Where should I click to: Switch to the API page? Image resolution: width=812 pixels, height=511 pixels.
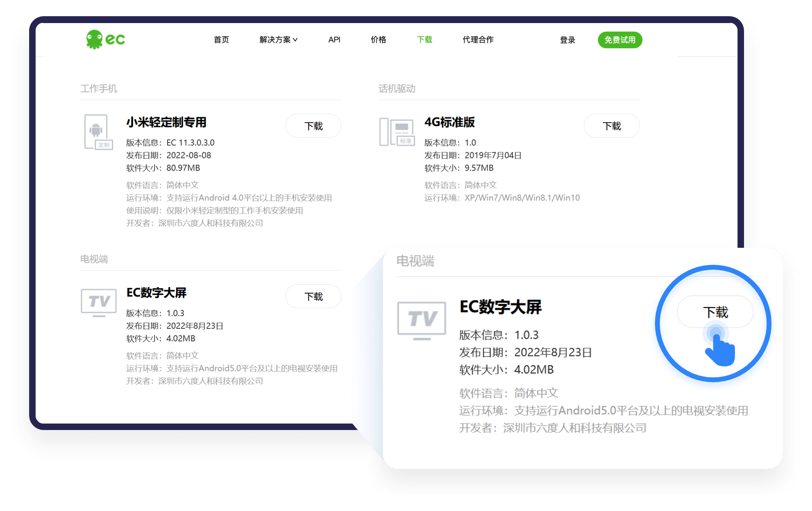[x=334, y=40]
